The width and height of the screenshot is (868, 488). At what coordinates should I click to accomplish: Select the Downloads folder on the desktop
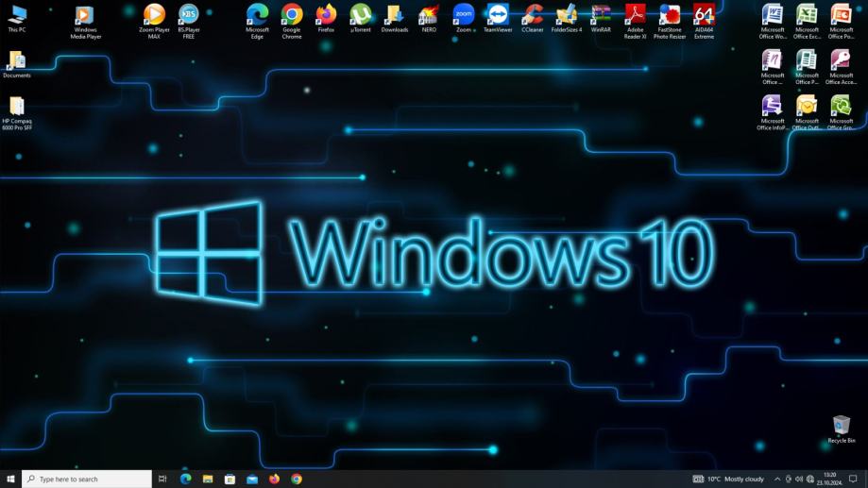[x=395, y=19]
